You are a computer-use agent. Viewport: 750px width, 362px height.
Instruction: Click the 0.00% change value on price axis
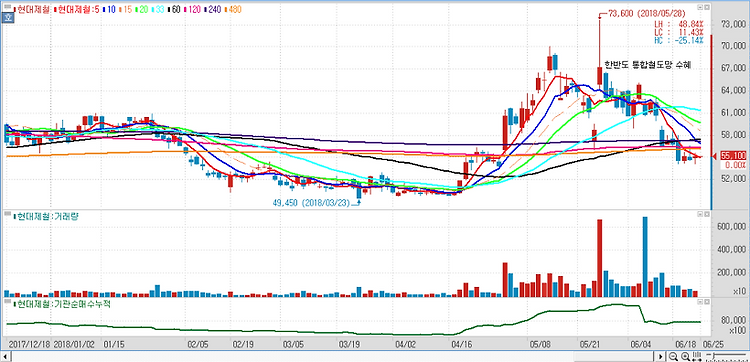click(x=736, y=165)
